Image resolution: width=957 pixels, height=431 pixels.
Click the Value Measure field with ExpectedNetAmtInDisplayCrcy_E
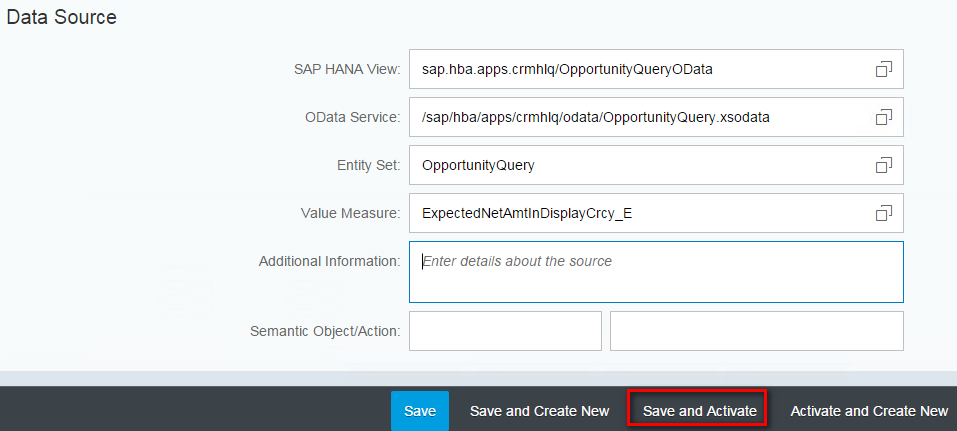(656, 213)
